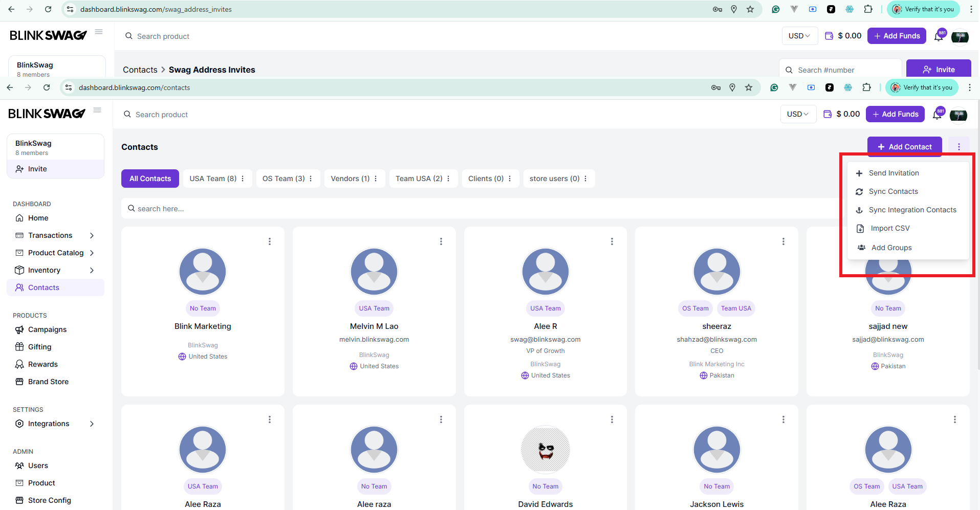980x510 pixels.
Task: Open kebab menu on sheeraz card
Action: [x=783, y=241]
